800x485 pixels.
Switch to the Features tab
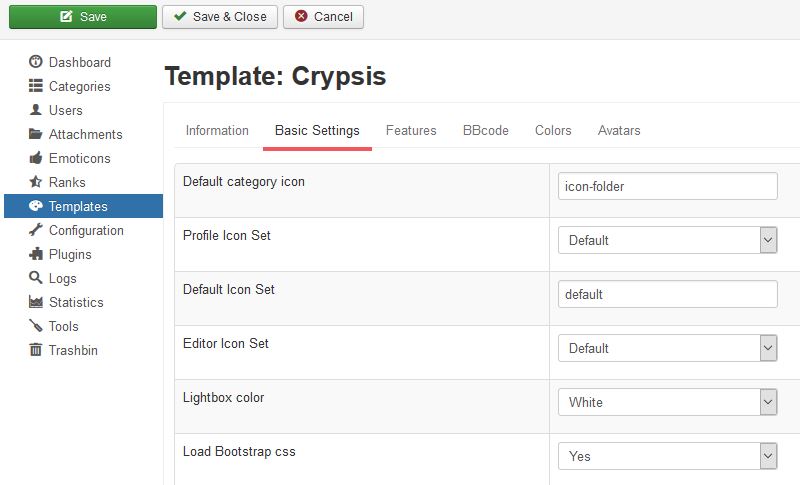(x=411, y=130)
